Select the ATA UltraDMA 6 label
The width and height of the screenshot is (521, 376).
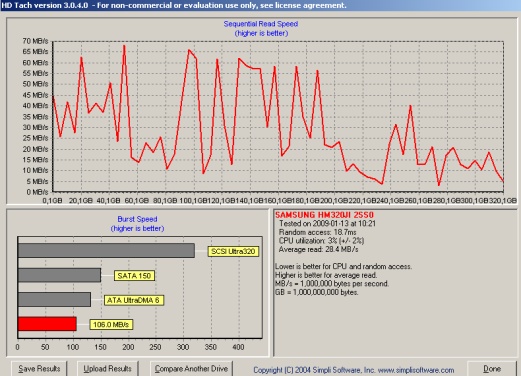134,300
